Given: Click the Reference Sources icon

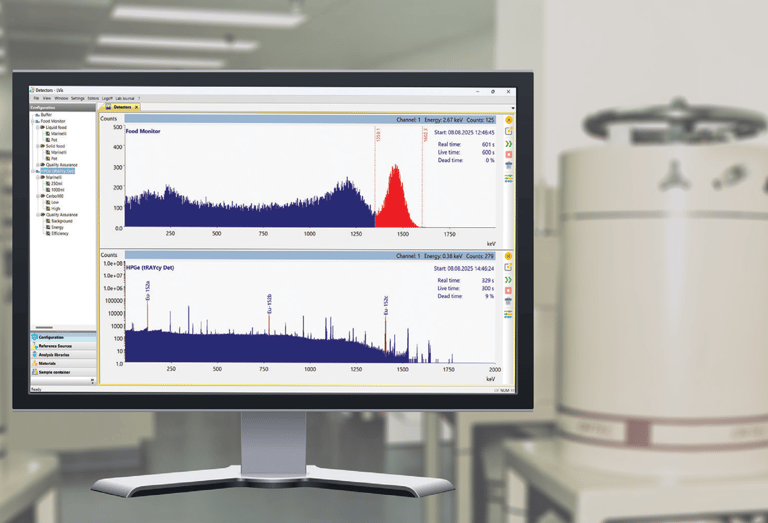Looking at the screenshot, I should point(35,346).
